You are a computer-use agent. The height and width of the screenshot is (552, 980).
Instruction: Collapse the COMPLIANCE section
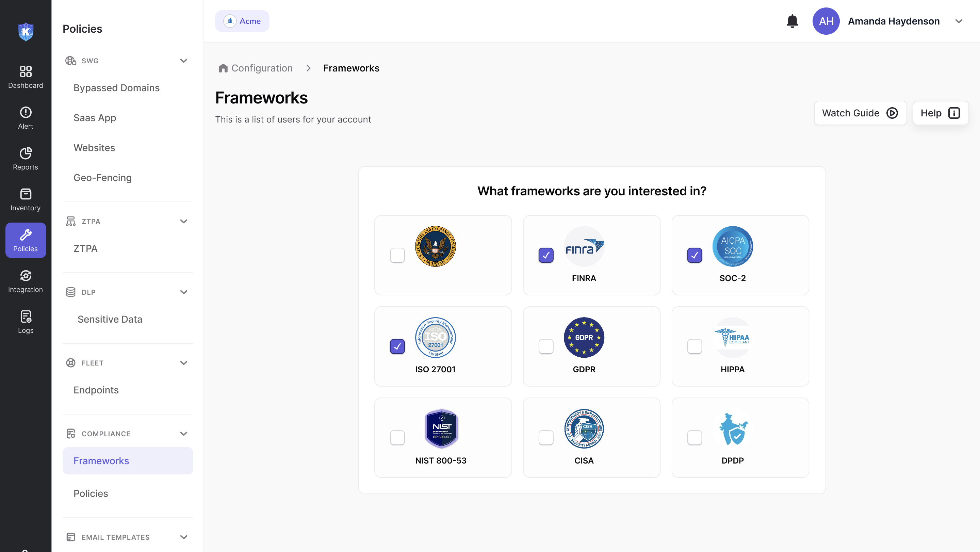click(184, 434)
